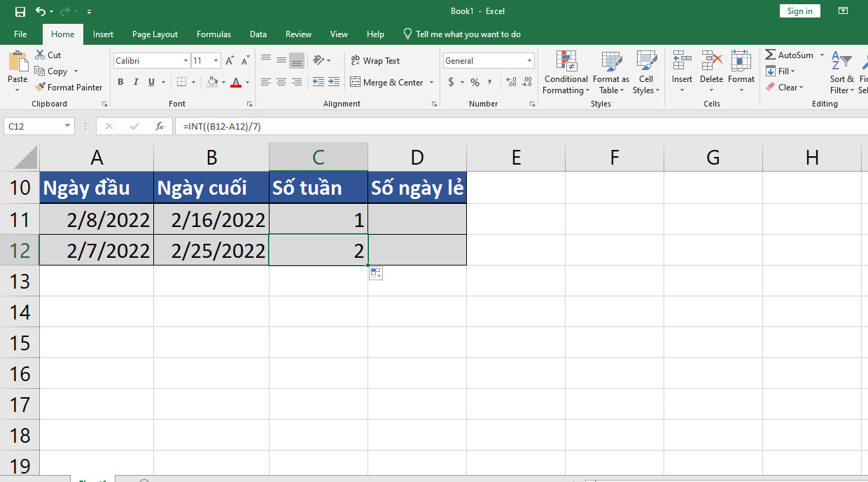Click Tell me what you want to do
868x482 pixels.
462,34
